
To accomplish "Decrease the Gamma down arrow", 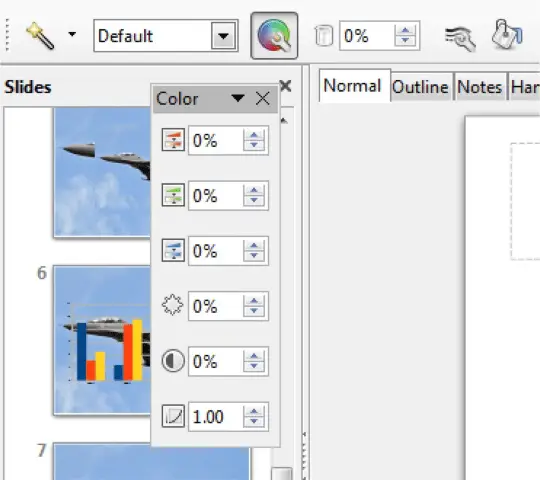I will pyautogui.click(x=254, y=422).
